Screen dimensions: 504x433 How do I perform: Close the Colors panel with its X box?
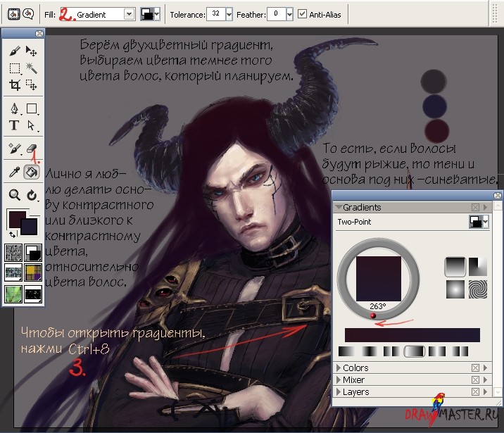click(x=475, y=368)
